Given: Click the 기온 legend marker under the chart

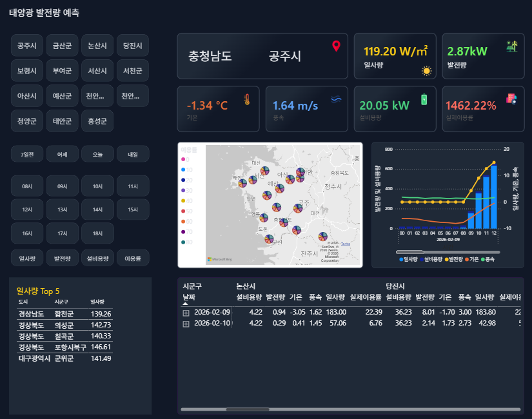Looking at the screenshot, I should pos(467,260).
